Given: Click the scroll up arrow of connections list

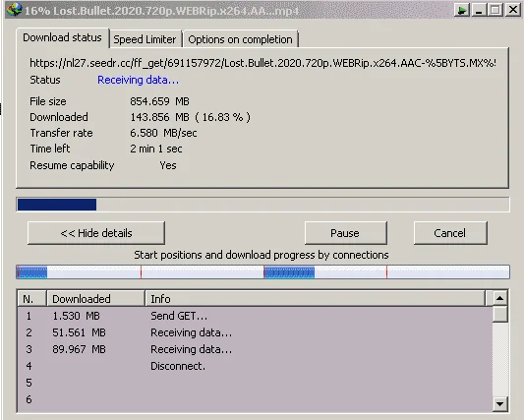Looking at the screenshot, I should pyautogui.click(x=500, y=298).
